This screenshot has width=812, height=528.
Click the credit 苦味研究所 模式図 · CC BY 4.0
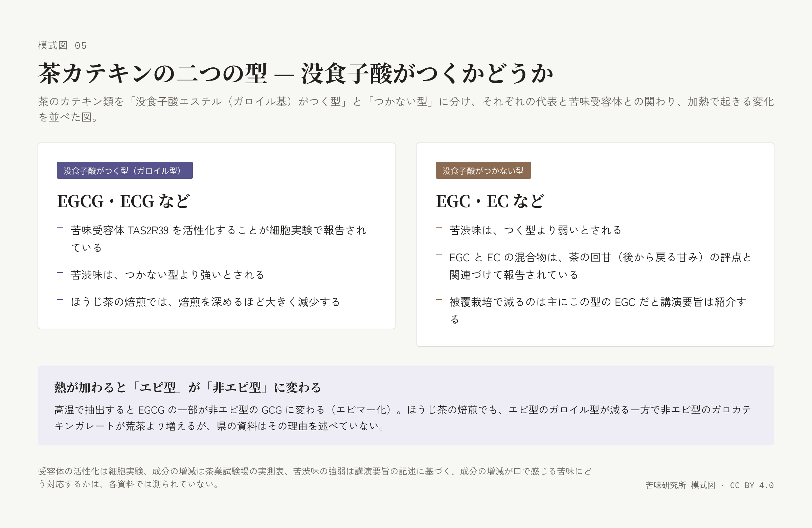coord(709,485)
